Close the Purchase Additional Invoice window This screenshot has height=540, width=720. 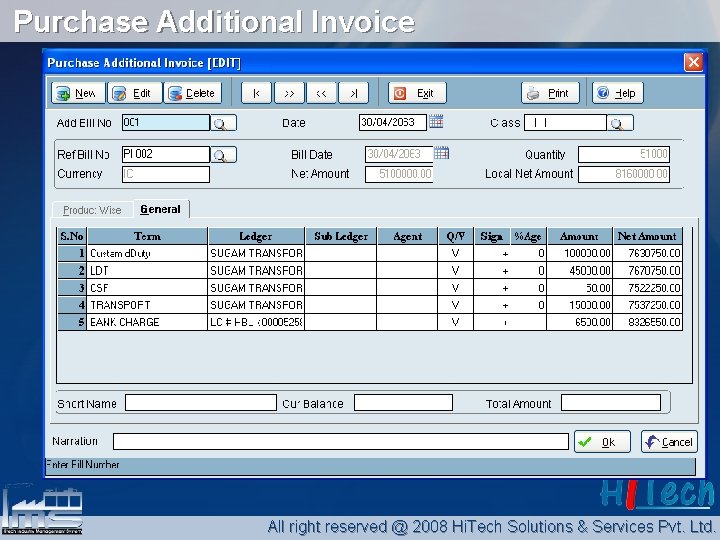(693, 62)
